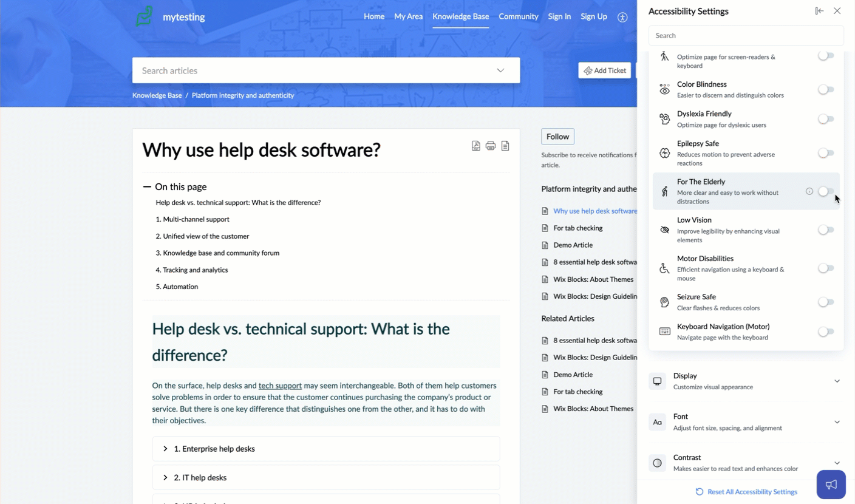Select the Knowledge Base nav tab
The image size is (855, 504).
(460, 16)
